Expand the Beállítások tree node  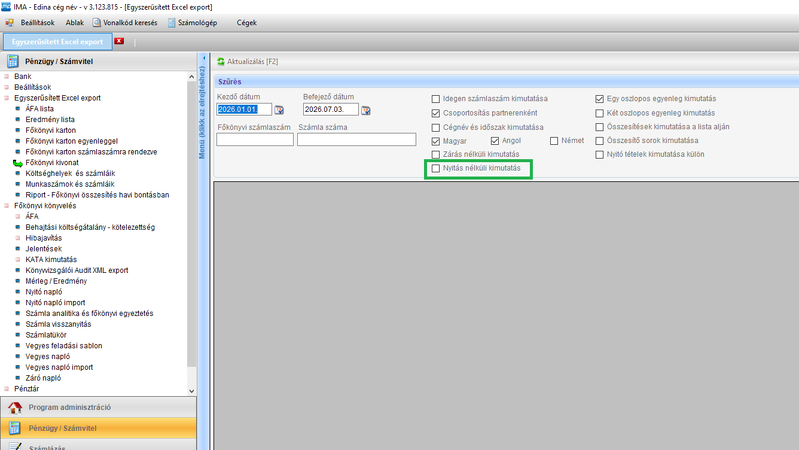[7, 87]
